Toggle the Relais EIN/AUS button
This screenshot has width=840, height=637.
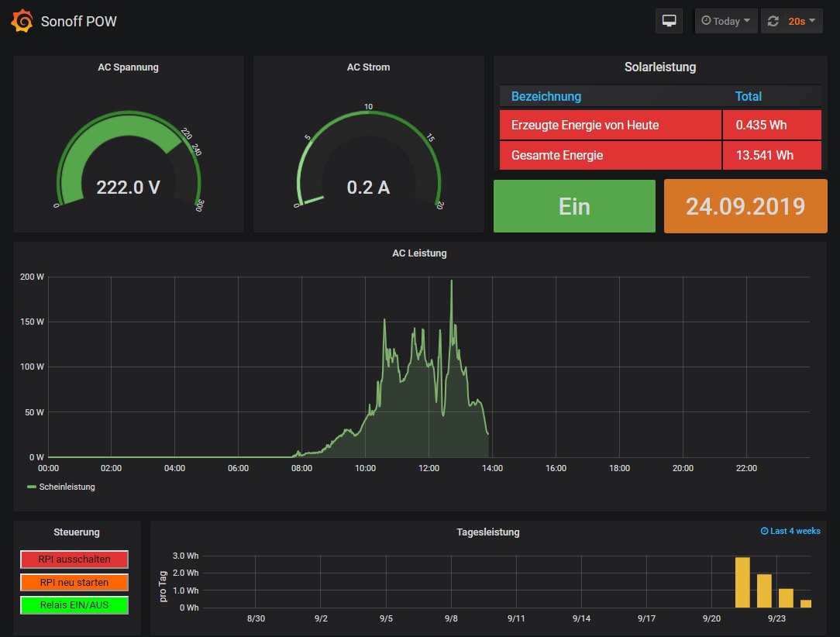pos(74,604)
